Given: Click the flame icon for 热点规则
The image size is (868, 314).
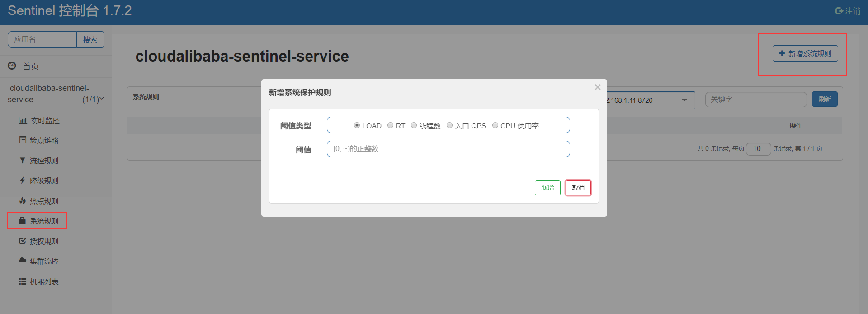Looking at the screenshot, I should 22,200.
